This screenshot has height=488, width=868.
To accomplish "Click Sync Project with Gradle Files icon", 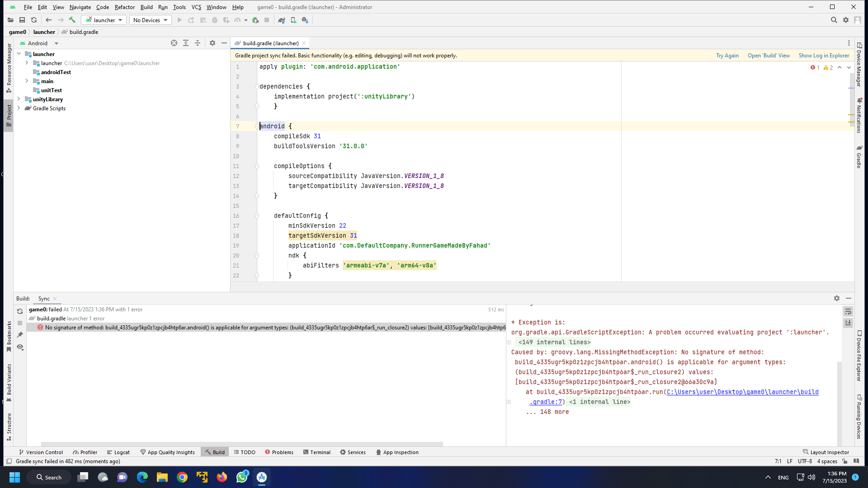I will [281, 20].
